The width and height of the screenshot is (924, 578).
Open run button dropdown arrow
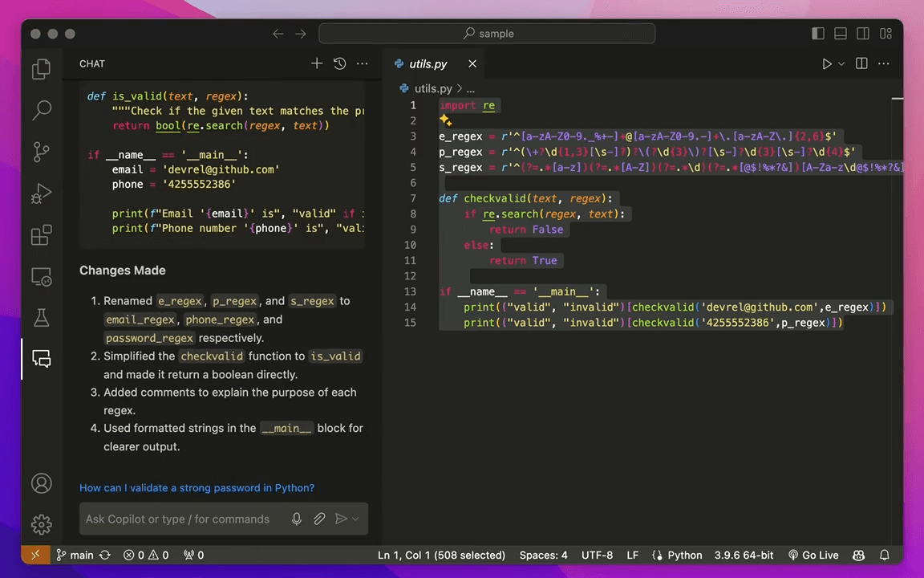click(841, 63)
